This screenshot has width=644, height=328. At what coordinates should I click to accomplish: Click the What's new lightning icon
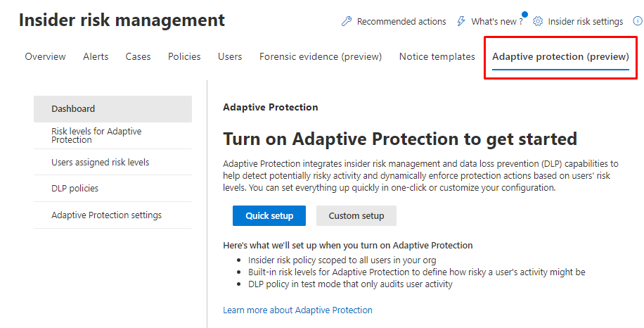tap(461, 21)
